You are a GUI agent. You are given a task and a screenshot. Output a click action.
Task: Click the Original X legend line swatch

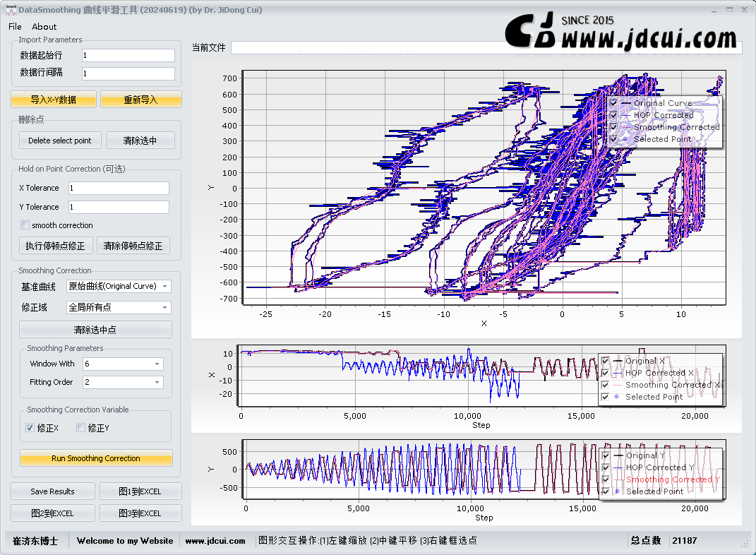point(618,361)
